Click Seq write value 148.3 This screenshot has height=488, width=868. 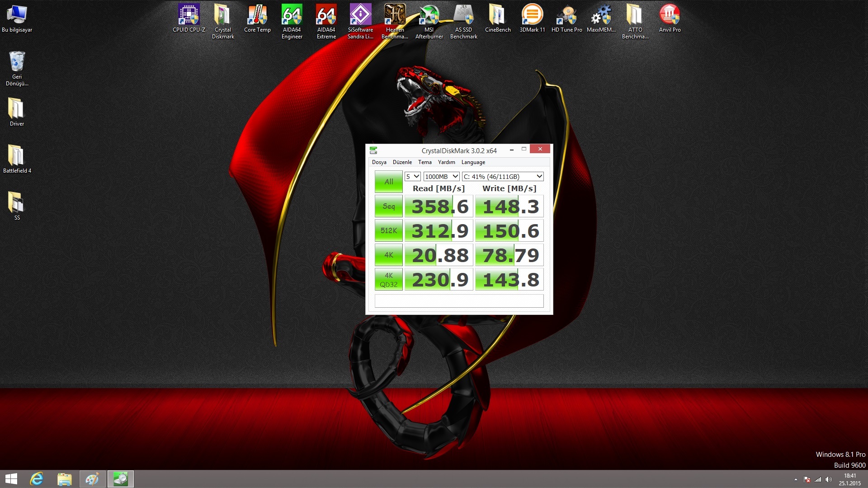(509, 206)
